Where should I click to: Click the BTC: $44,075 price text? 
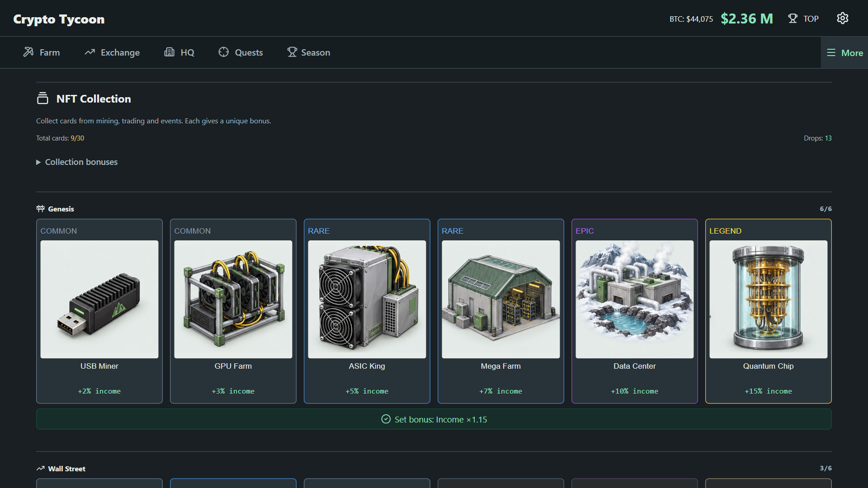(x=691, y=19)
